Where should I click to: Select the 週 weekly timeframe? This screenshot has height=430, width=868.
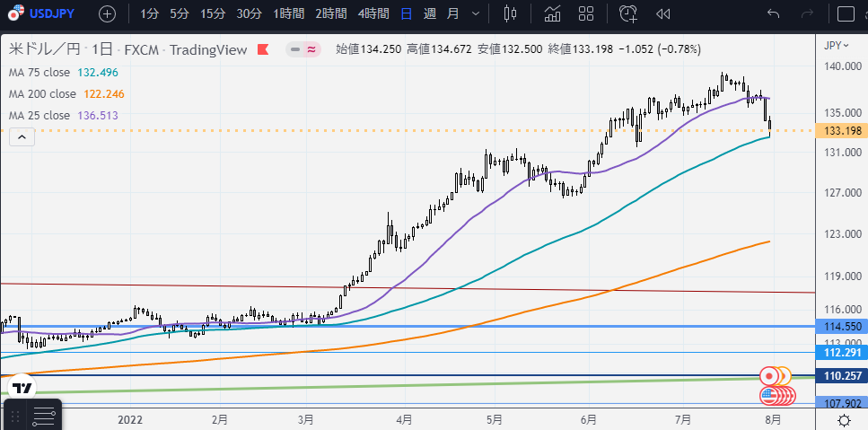430,13
